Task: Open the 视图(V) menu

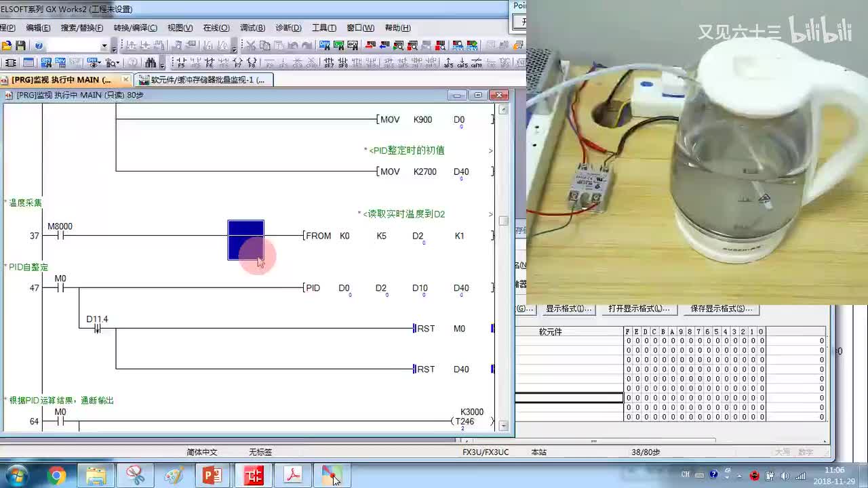Action: (x=180, y=28)
